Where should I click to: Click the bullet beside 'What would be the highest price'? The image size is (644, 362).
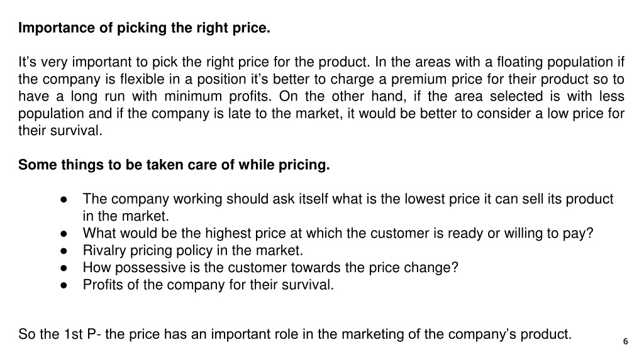64,234
